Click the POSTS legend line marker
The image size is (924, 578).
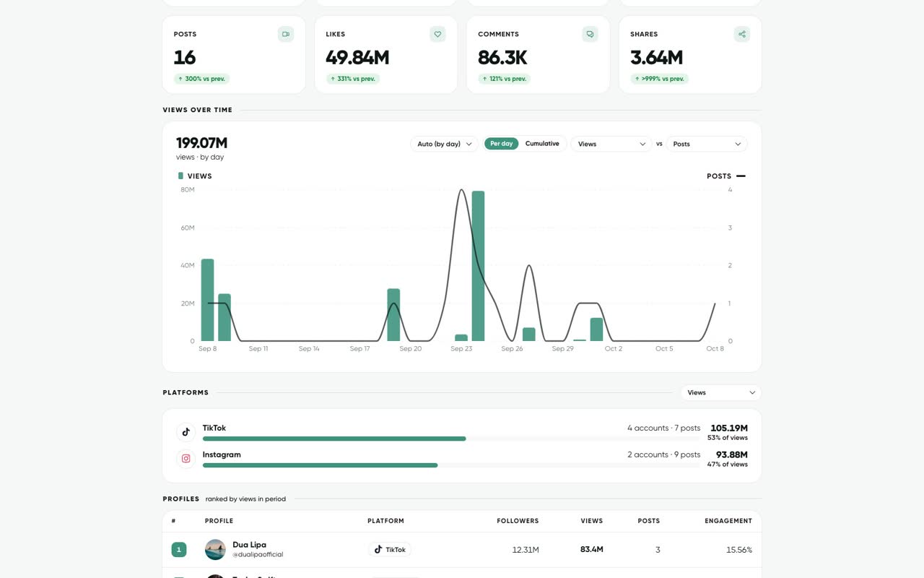click(741, 176)
